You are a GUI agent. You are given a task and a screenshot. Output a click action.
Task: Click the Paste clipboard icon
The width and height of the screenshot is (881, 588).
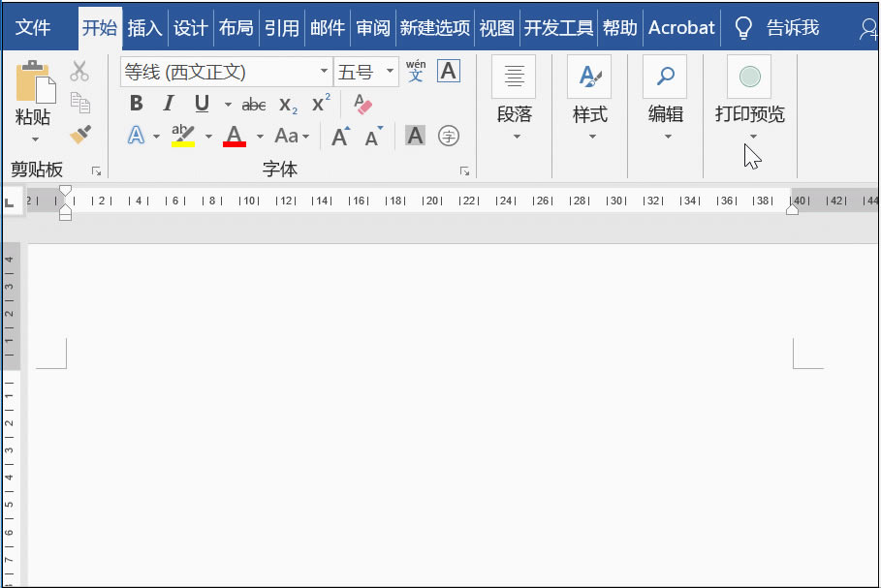tap(36, 82)
